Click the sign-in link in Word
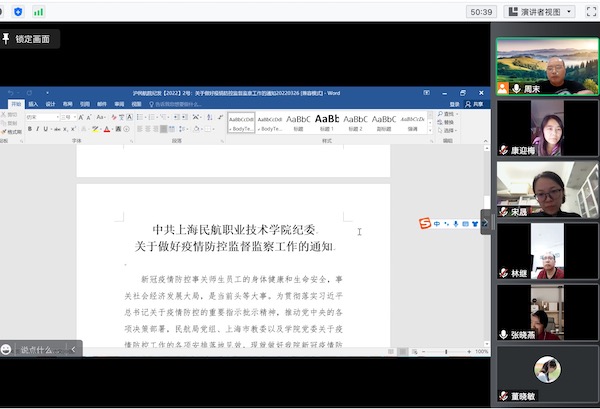Image resolution: width=600 pixels, height=409 pixels. (454, 104)
